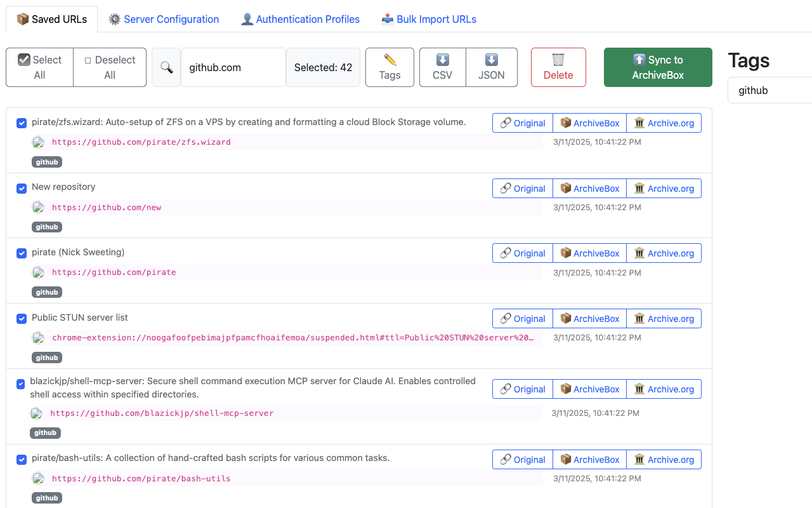Export selected URLs as CSV
The image size is (812, 508).
442,67
